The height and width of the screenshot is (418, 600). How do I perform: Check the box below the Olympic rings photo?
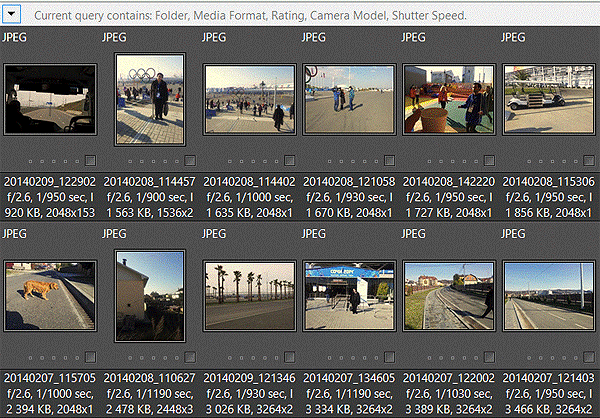(190, 160)
